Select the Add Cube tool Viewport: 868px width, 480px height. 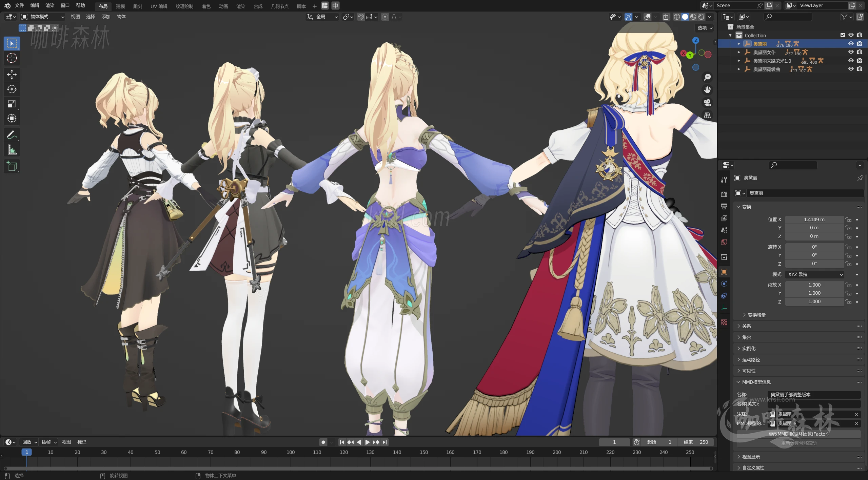click(12, 166)
